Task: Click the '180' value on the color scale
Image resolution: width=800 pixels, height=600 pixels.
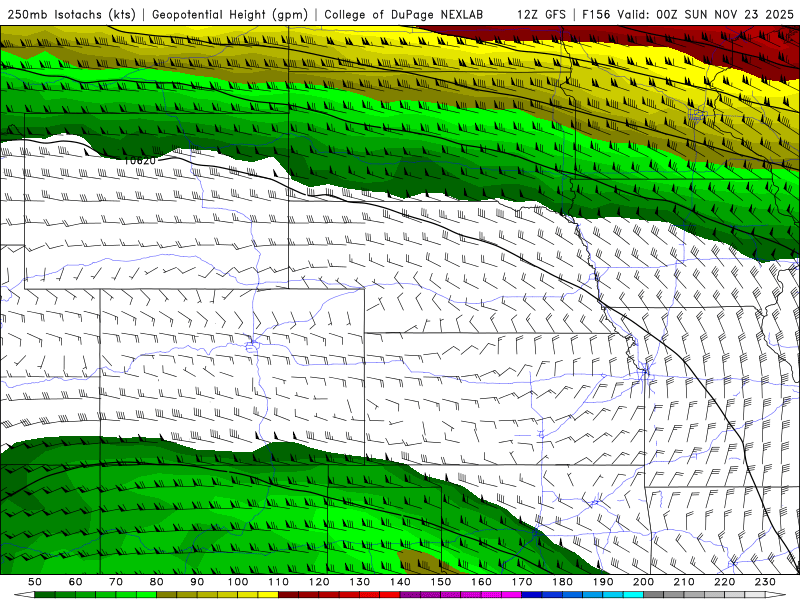Action: click(562, 582)
